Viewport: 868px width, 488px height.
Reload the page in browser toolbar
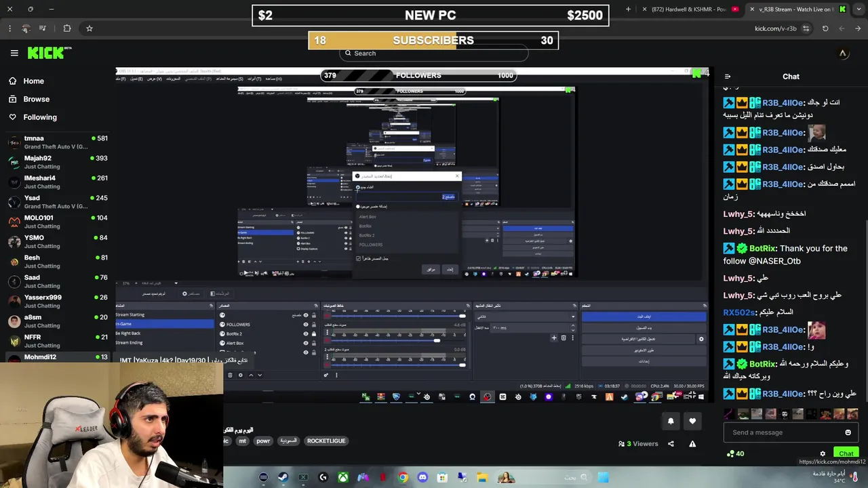[825, 28]
